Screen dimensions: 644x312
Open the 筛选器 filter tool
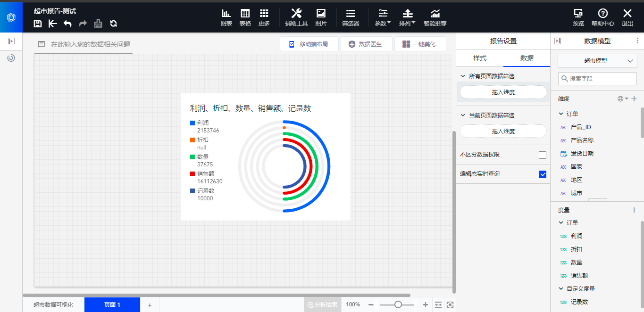point(351,17)
